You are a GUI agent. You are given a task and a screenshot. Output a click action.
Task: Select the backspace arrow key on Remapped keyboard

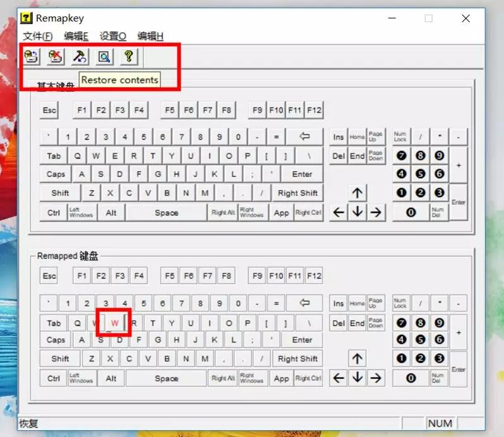coord(304,303)
